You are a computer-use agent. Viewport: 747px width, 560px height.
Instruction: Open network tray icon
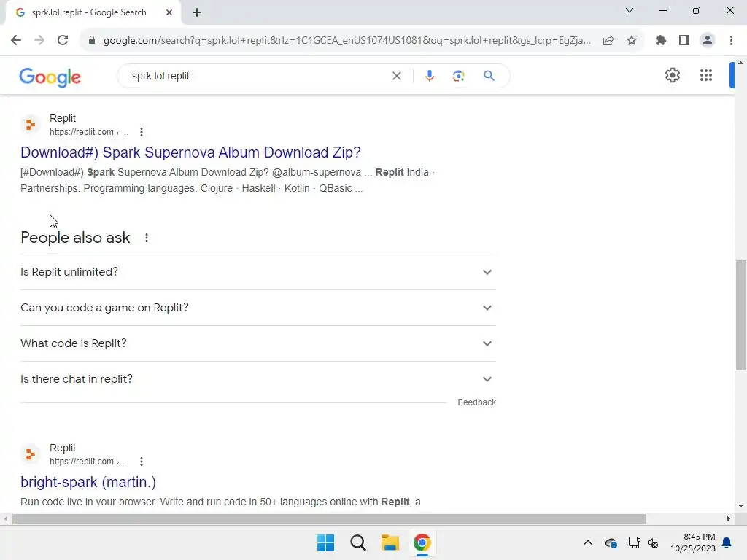tap(634, 542)
